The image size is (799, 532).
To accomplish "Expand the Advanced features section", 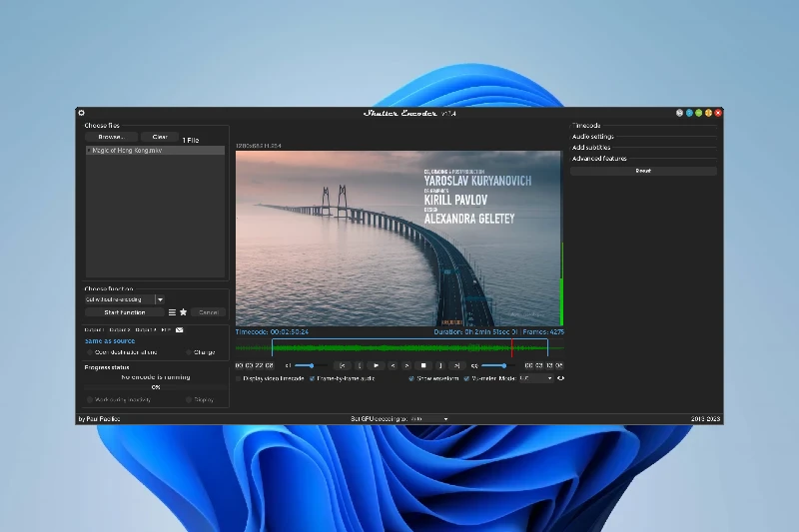I will coord(599,159).
